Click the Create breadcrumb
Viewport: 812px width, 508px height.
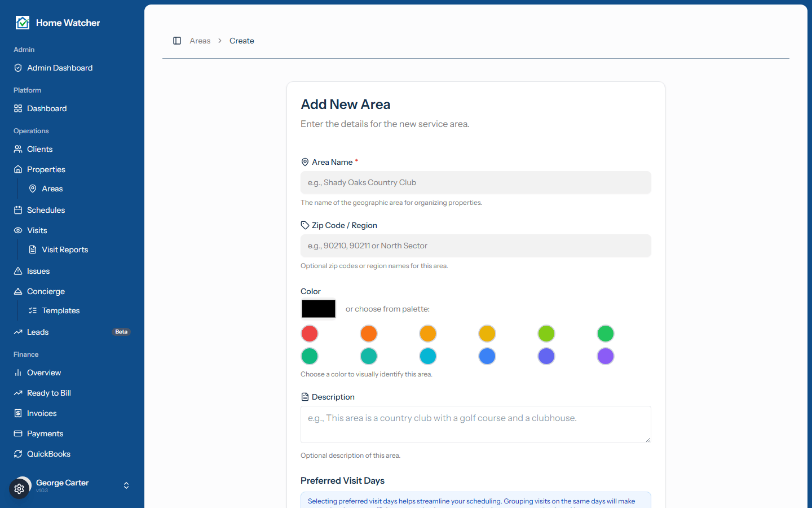(x=242, y=41)
